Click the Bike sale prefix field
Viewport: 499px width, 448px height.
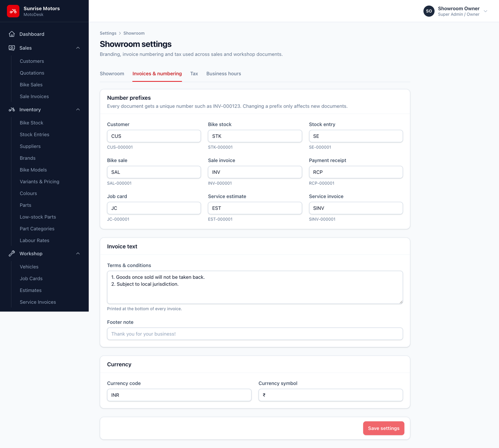154,172
